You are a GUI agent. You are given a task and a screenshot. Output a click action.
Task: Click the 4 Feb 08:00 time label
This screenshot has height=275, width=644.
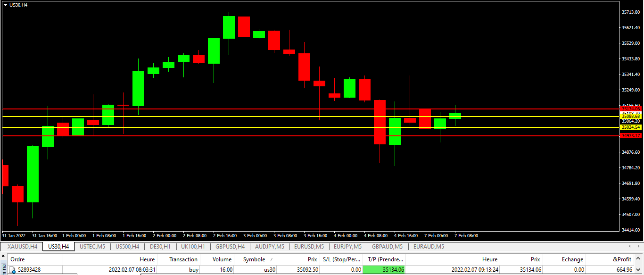coord(376,235)
